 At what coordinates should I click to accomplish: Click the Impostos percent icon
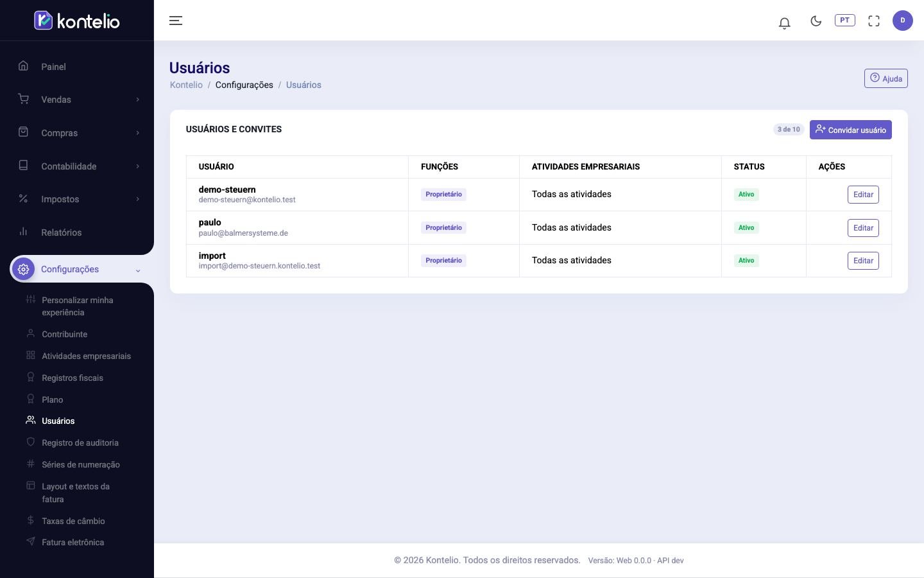24,198
